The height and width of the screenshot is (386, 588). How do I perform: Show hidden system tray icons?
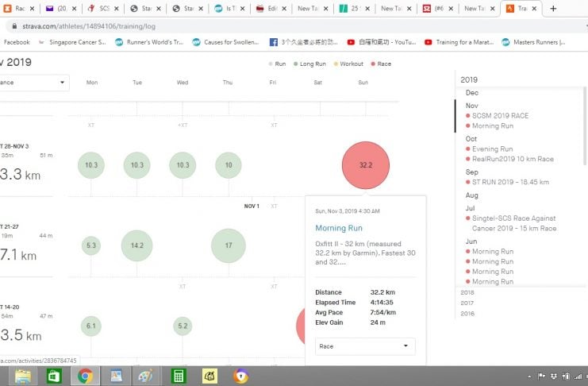[x=529, y=376]
